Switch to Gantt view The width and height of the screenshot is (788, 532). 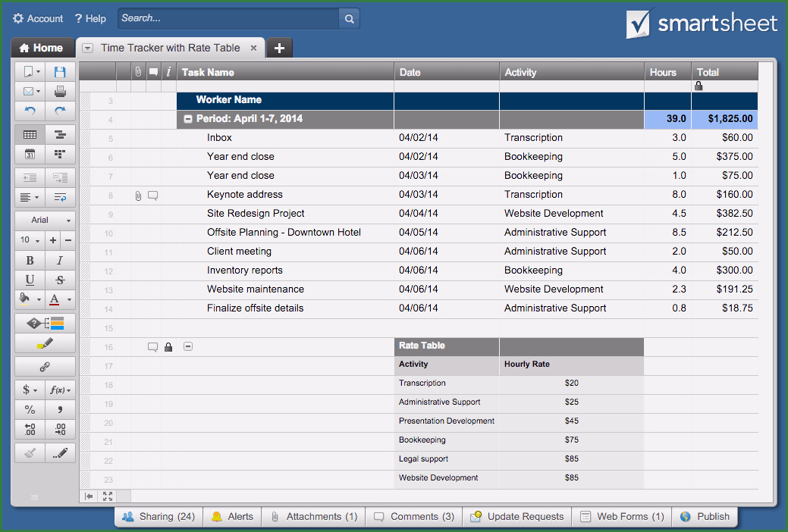[60, 135]
